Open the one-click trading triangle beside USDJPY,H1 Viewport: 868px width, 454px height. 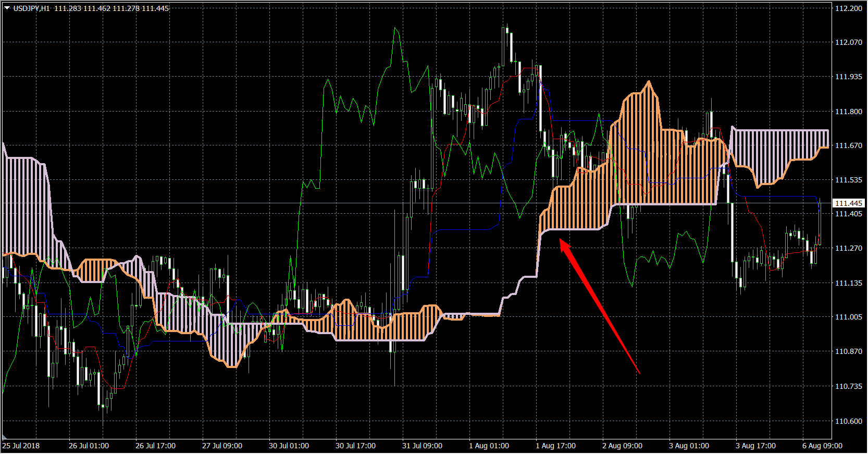coord(7,8)
